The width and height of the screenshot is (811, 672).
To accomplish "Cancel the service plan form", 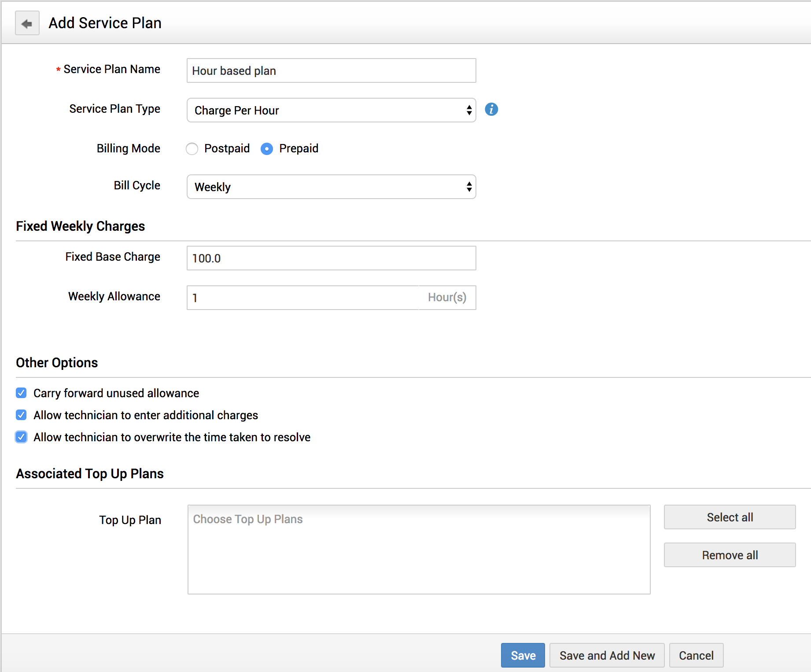I will click(x=696, y=655).
